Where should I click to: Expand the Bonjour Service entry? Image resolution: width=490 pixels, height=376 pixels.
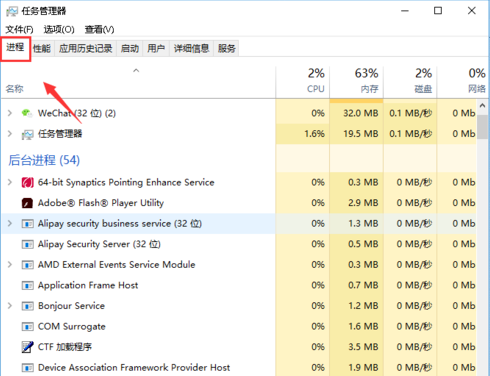click(10, 306)
